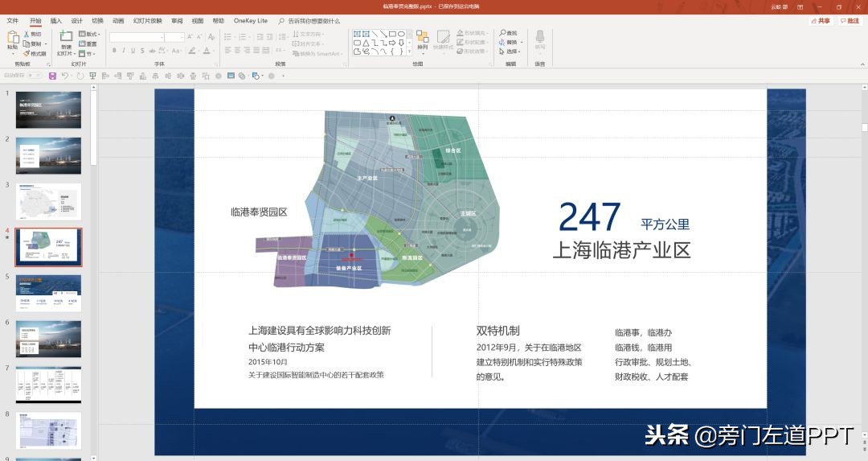Open the Change Case (Aa) dropdown
Screen dimensions: 868x461
[177, 51]
